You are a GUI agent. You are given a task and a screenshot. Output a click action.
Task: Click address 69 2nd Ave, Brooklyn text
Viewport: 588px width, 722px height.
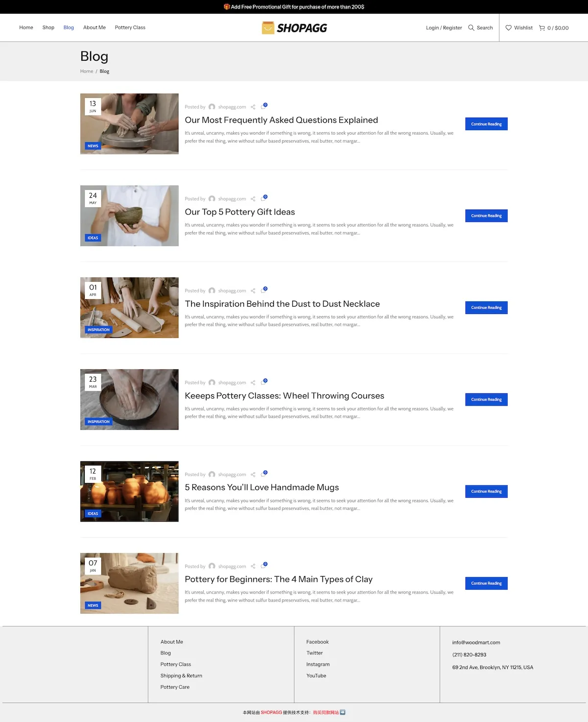(493, 668)
